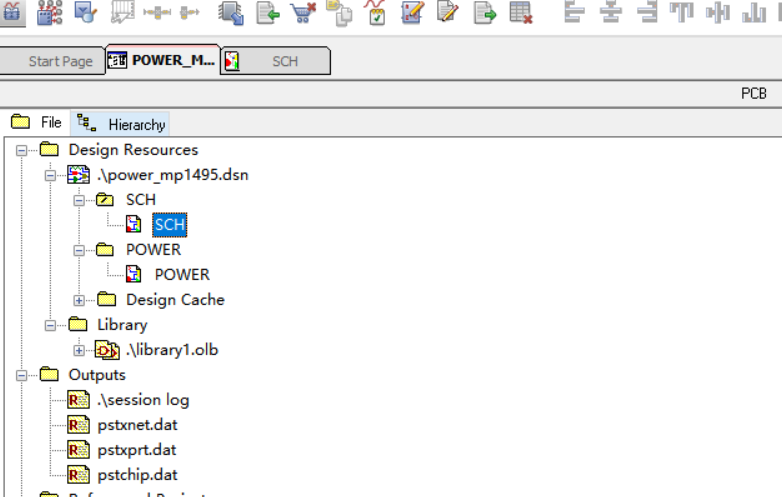Open the SCH schematic page icon in tree
782x497 pixels.
(x=134, y=225)
